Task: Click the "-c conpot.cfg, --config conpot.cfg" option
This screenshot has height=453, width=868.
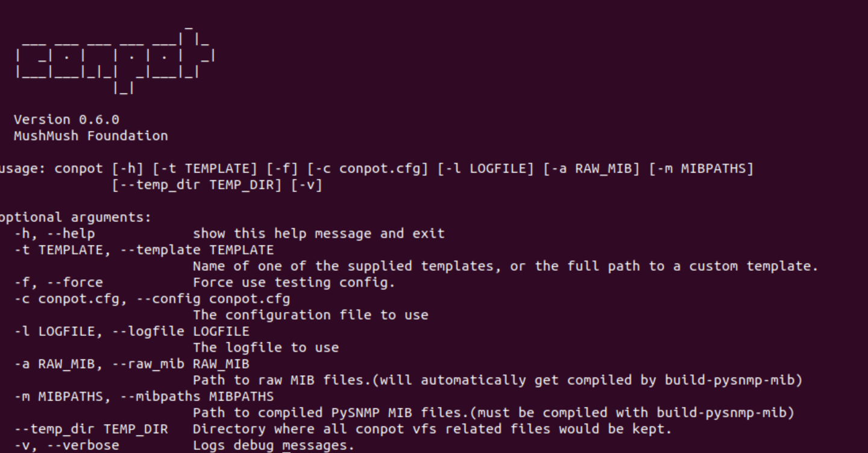Action: tap(152, 299)
